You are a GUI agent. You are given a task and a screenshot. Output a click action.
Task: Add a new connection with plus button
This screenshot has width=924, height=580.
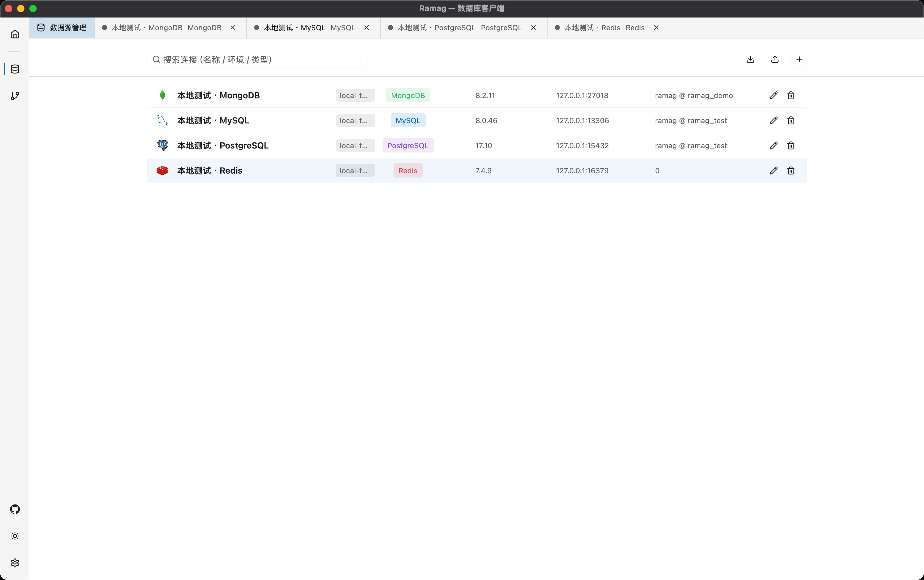tap(799, 60)
